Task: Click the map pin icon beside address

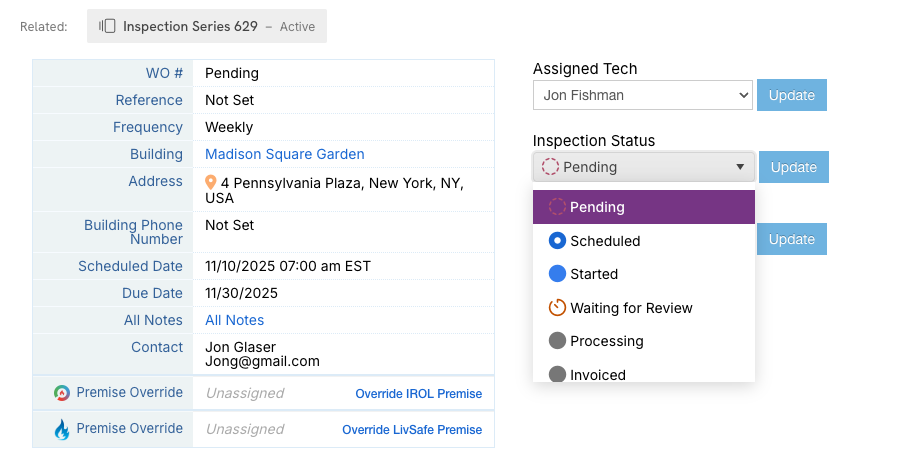Action: [211, 183]
